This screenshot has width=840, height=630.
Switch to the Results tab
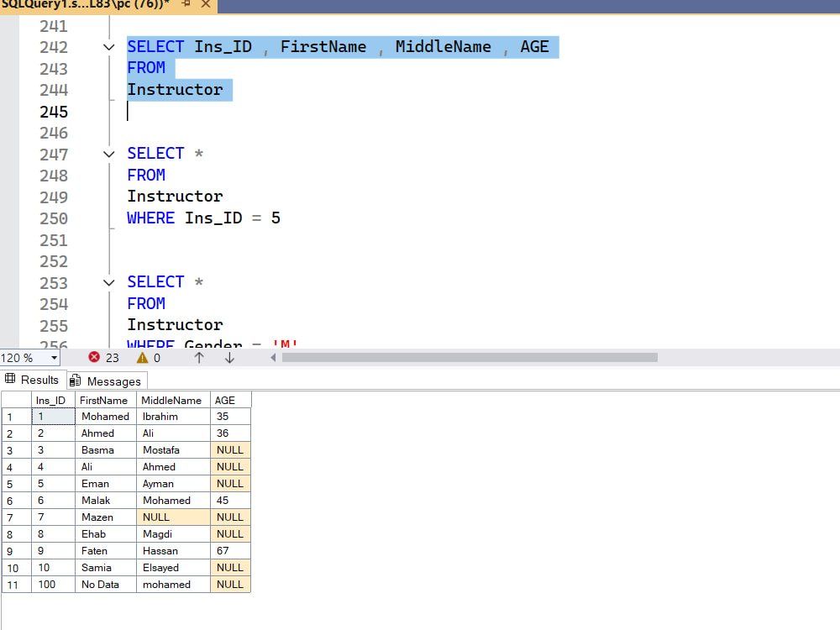click(x=32, y=380)
